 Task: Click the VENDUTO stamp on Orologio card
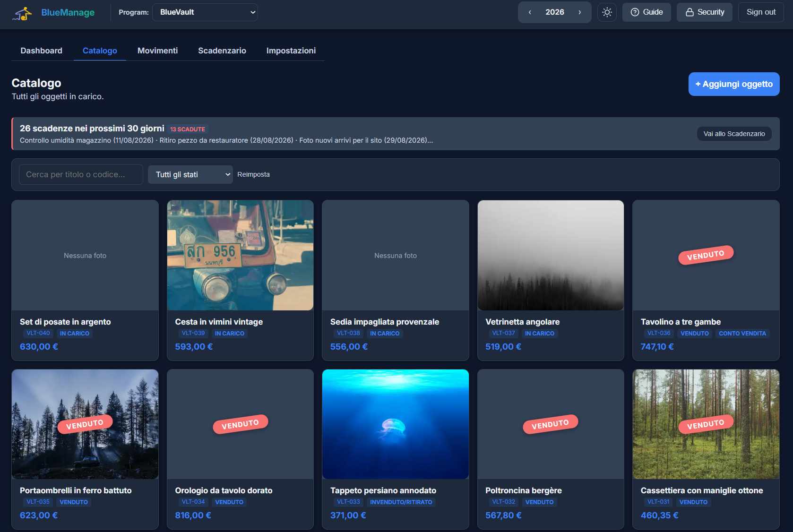pos(241,424)
